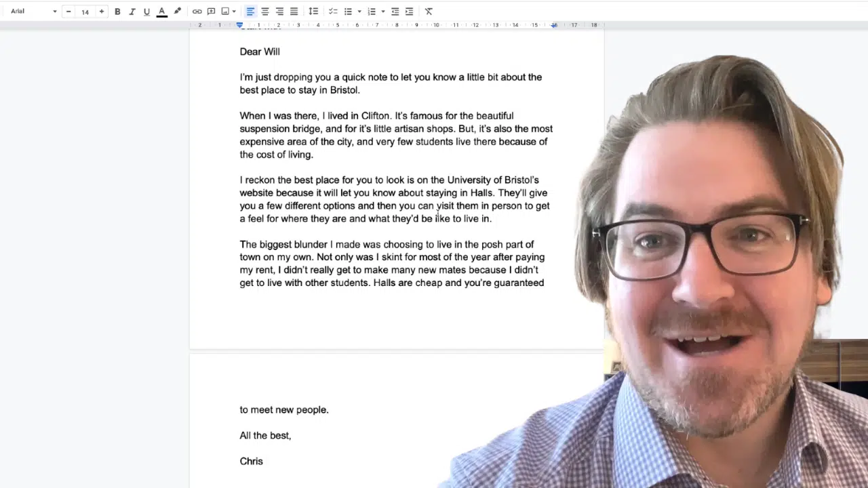Expand the bulleted list options arrow
The height and width of the screenshot is (488, 868).
[x=359, y=12]
